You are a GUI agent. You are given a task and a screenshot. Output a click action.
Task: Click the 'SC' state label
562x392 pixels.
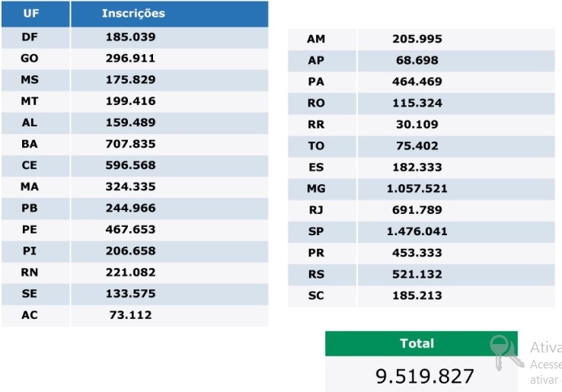pos(316,295)
